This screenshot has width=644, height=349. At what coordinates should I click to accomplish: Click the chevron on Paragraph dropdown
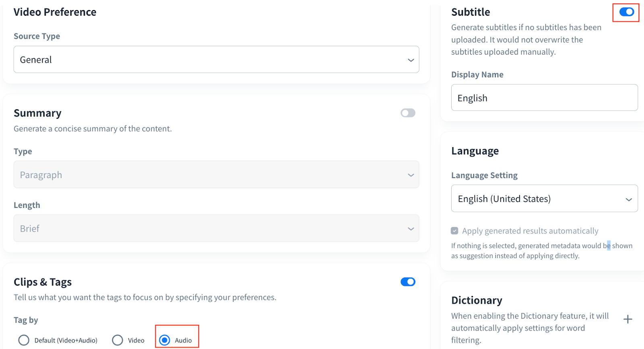(411, 175)
